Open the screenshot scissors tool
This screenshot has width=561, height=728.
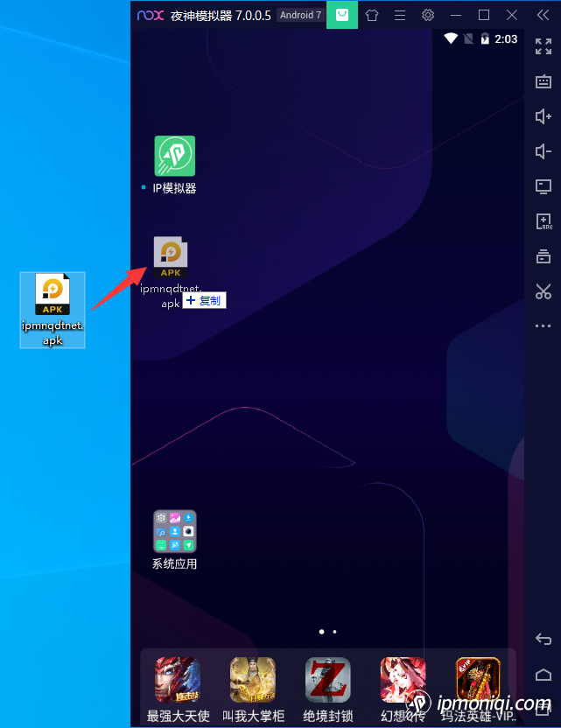[543, 291]
